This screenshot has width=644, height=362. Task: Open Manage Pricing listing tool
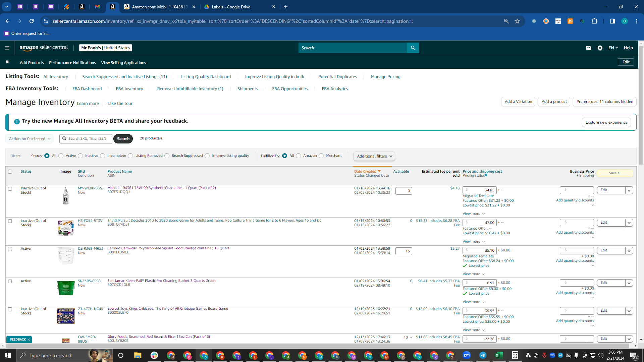pyautogui.click(x=386, y=77)
